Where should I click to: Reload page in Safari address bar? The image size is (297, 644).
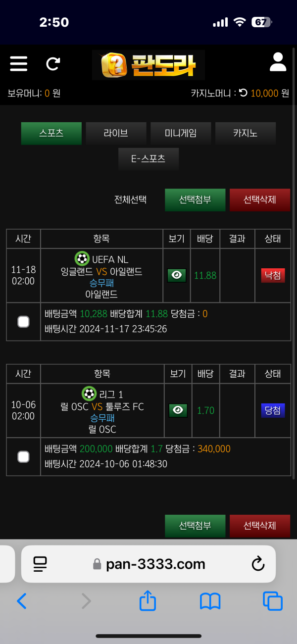258,564
